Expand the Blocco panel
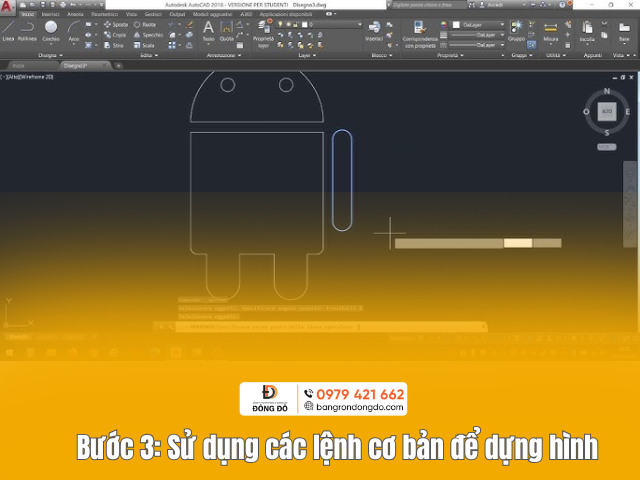This screenshot has height=480, width=640. pos(382,55)
